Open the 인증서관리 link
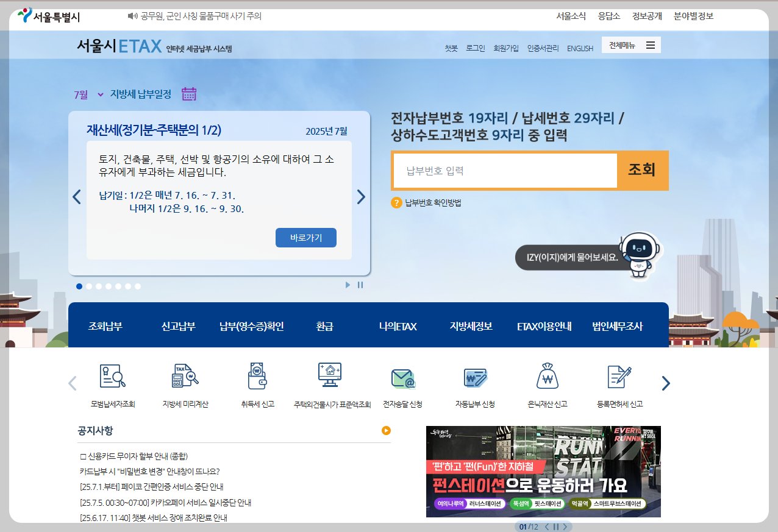The image size is (778, 532). [x=543, y=48]
